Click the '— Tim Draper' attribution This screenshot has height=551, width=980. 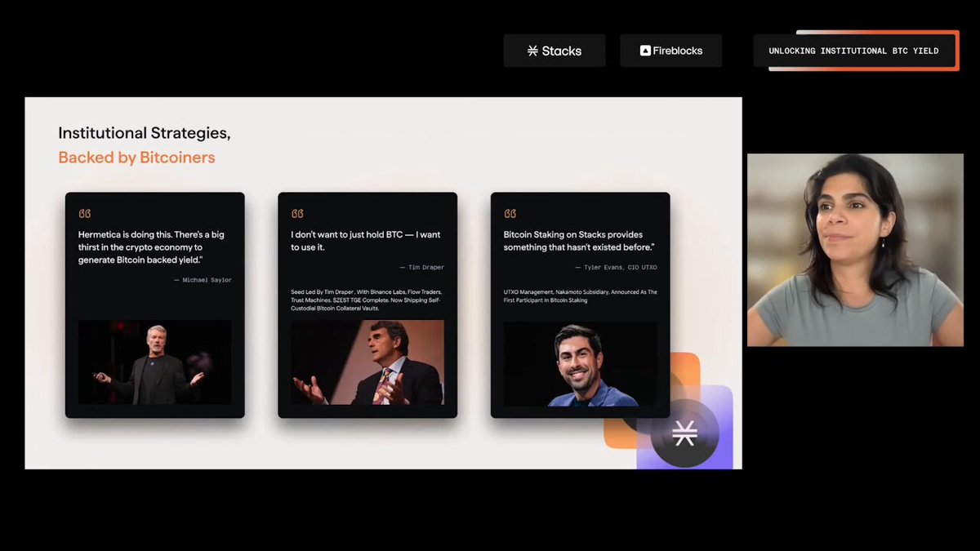(x=422, y=267)
